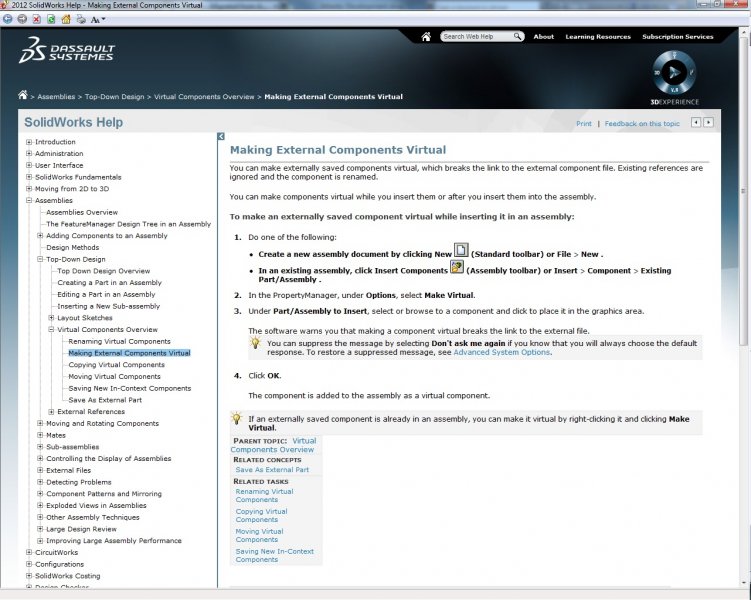This screenshot has width=751, height=600.
Task: Click the white home icon beside the search box
Action: [426, 37]
